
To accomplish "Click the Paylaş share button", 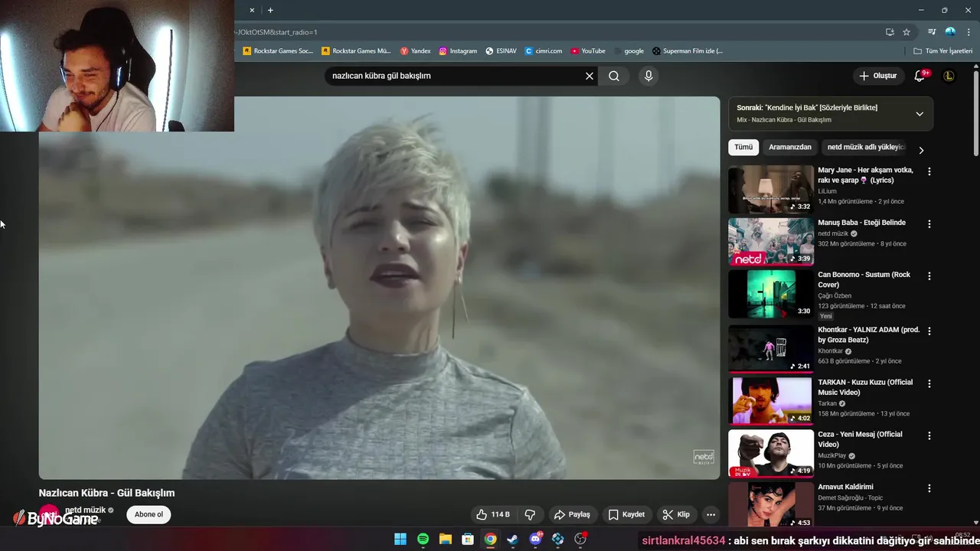I will coord(572,514).
